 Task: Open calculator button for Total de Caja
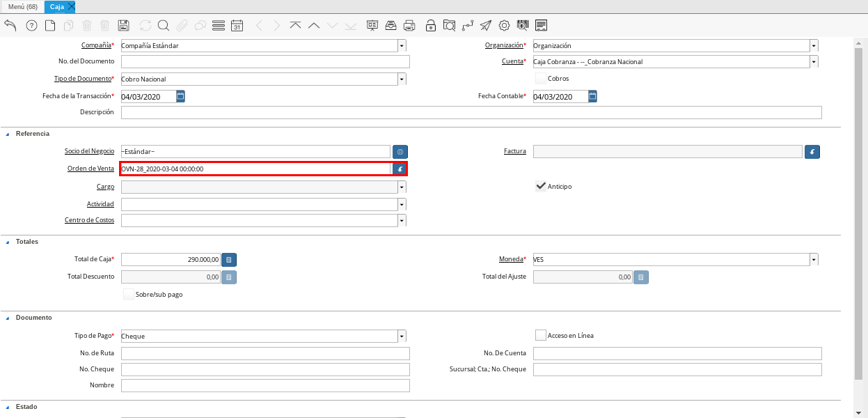click(229, 259)
